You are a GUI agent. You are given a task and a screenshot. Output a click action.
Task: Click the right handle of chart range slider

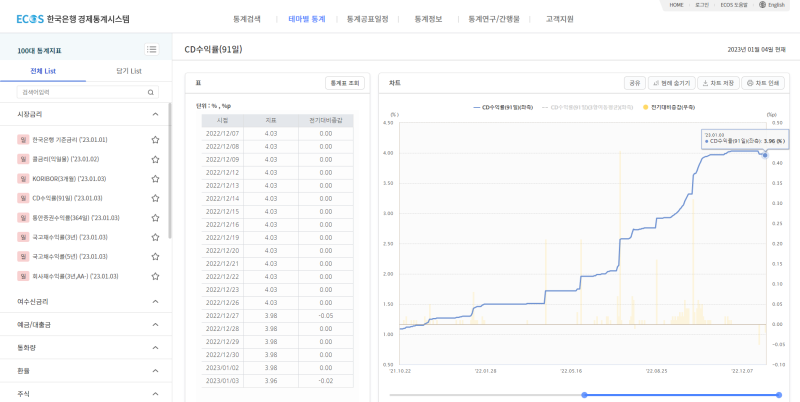777,395
